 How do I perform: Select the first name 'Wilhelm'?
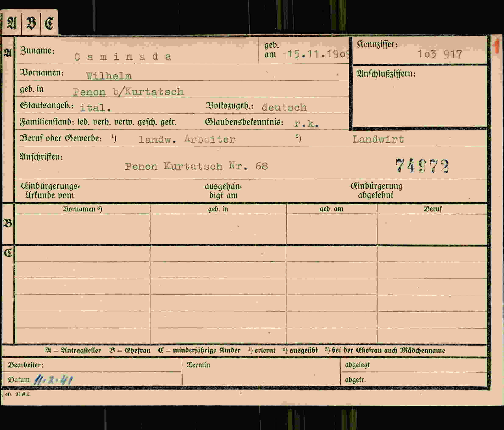click(109, 76)
